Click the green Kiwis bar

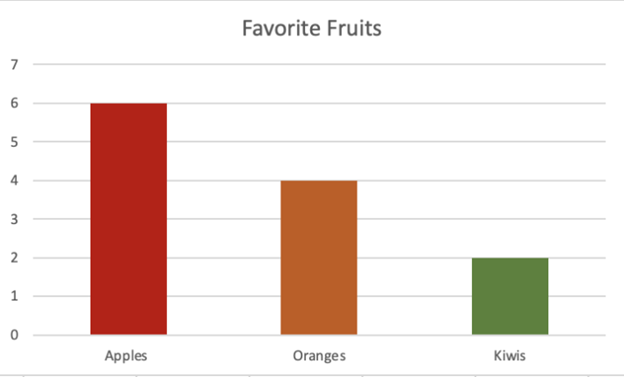click(510, 296)
